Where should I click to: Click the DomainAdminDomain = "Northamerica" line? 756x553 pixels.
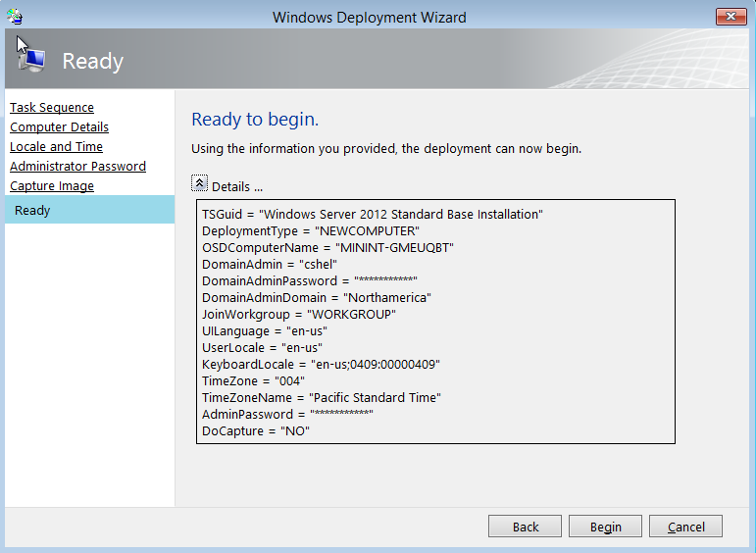click(x=317, y=298)
